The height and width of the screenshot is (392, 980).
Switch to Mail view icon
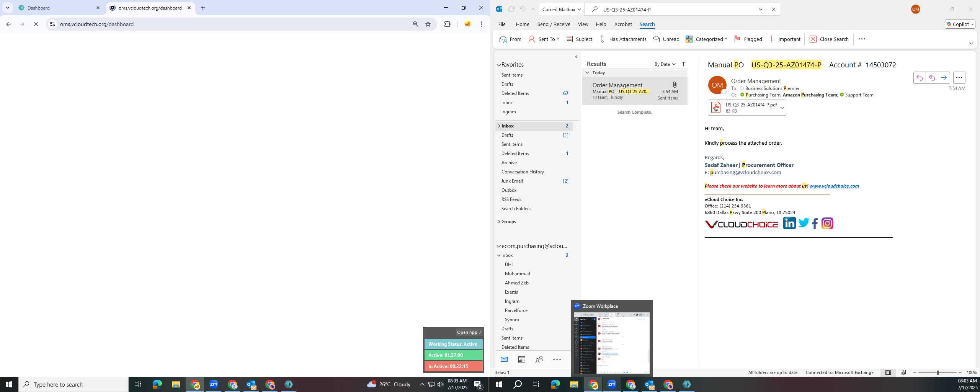click(504, 359)
